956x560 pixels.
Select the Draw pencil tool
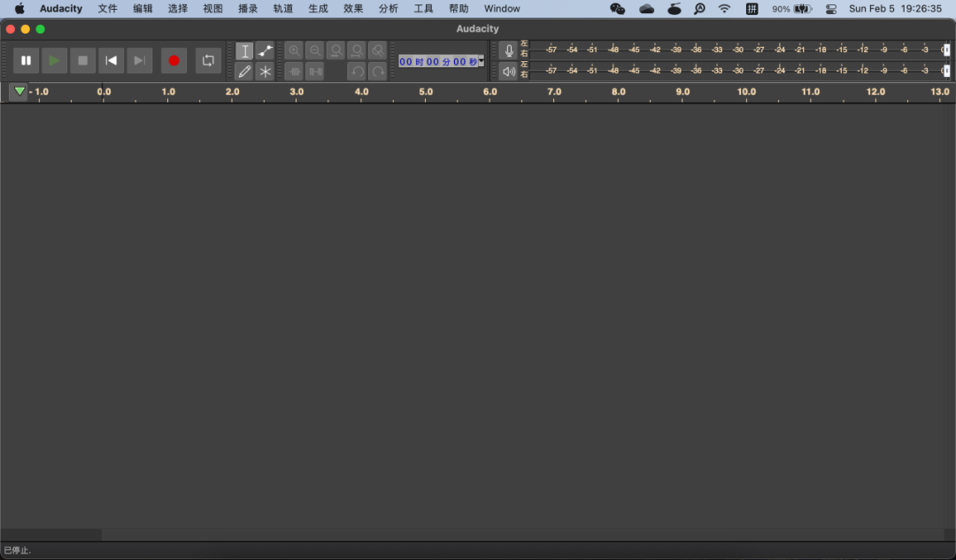click(244, 72)
